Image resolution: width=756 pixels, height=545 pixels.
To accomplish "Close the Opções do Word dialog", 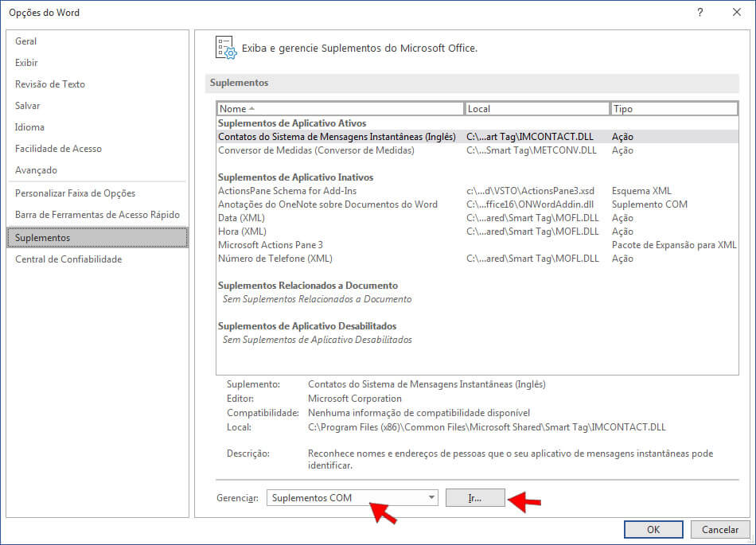I will (x=737, y=13).
